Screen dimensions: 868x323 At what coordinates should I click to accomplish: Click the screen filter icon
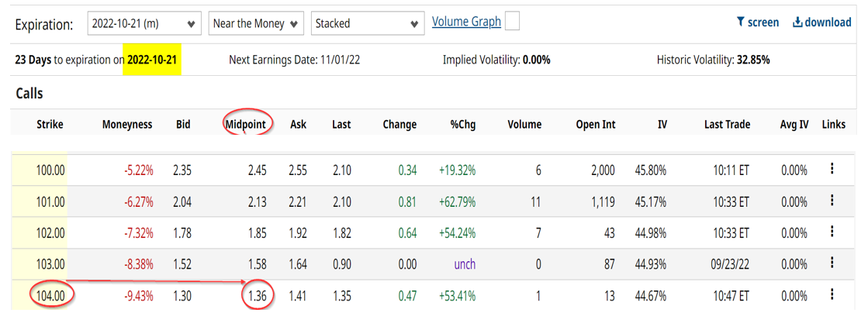point(741,22)
